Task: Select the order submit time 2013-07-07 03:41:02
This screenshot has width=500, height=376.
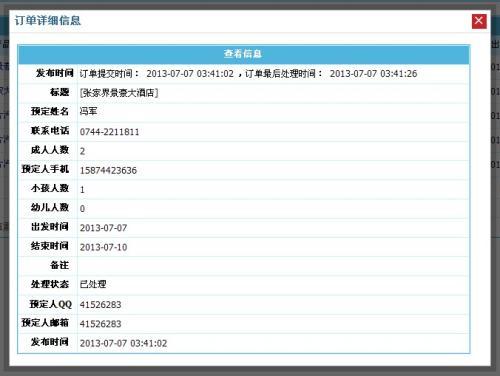Action: [190, 74]
